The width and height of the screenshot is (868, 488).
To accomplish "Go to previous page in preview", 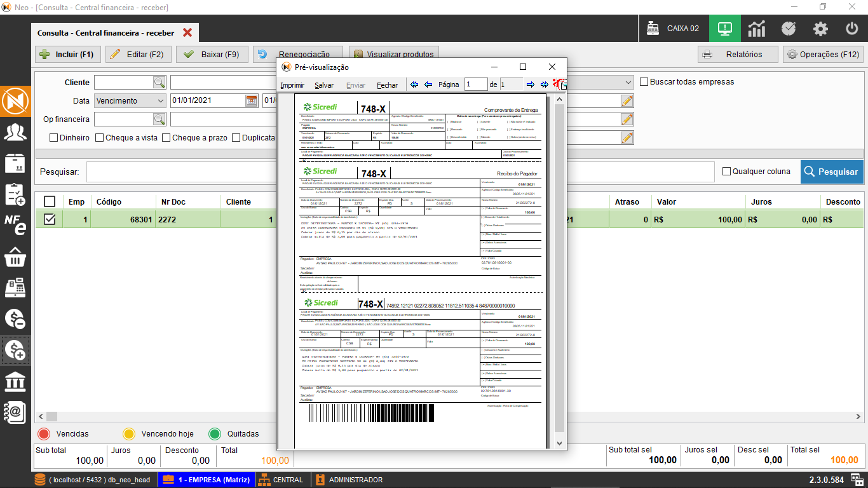I will coord(428,85).
